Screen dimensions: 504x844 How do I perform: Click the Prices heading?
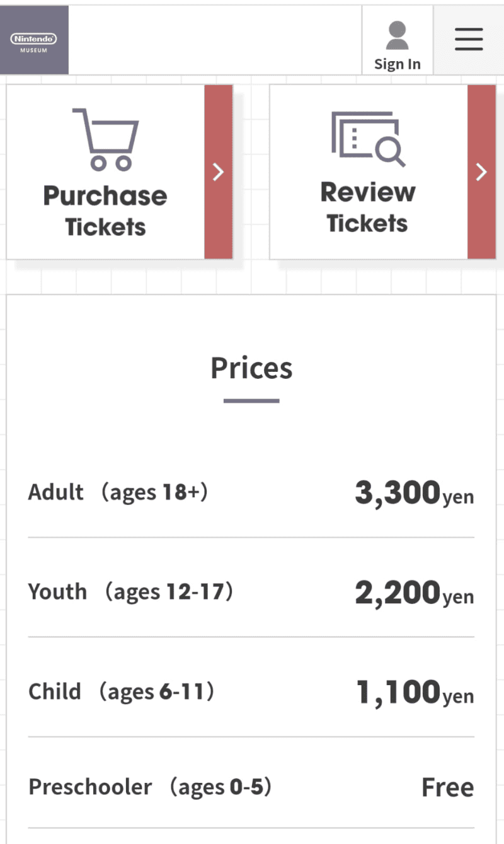point(251,368)
